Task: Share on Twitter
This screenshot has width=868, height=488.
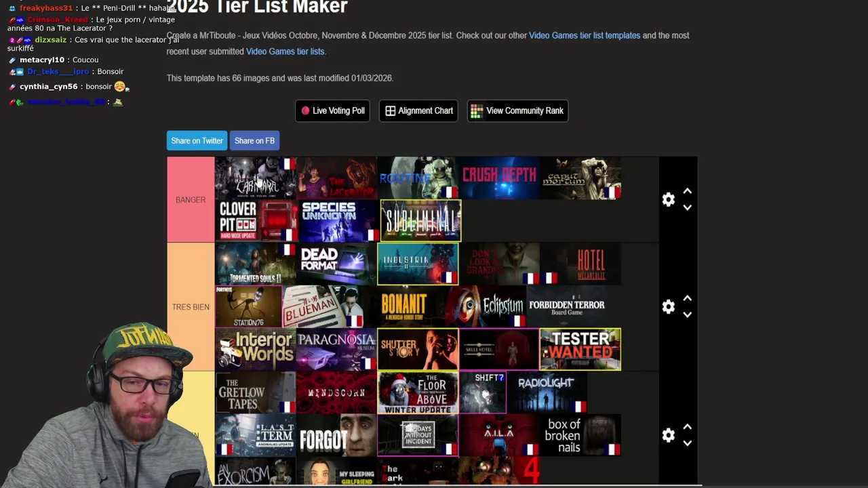Action: 197,140
